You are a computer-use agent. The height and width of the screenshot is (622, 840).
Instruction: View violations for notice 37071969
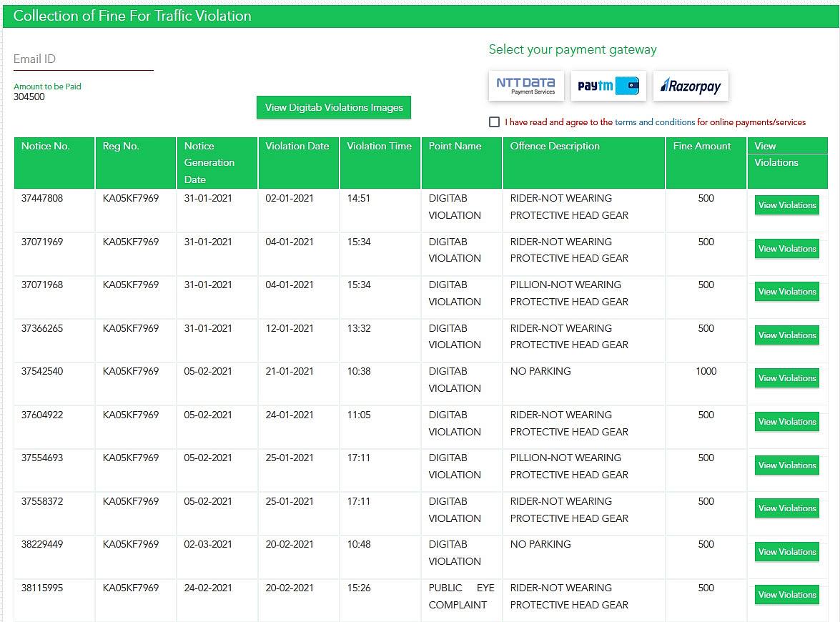point(787,249)
